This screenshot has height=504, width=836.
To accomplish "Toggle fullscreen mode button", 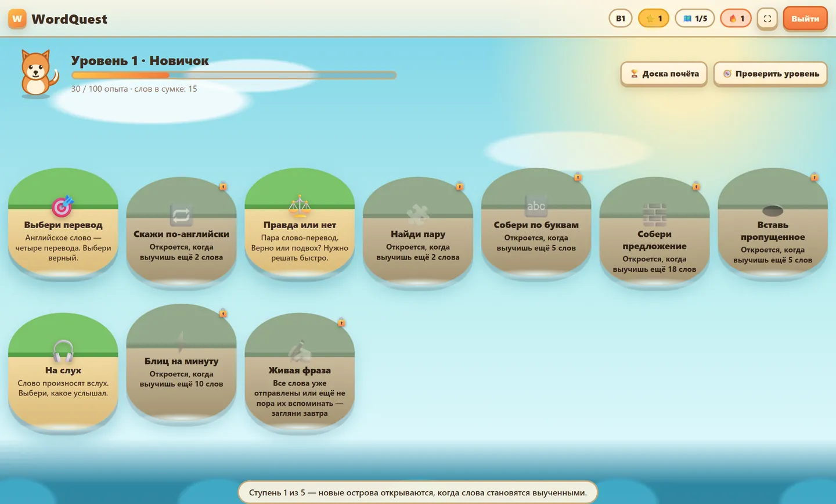I will click(x=767, y=19).
